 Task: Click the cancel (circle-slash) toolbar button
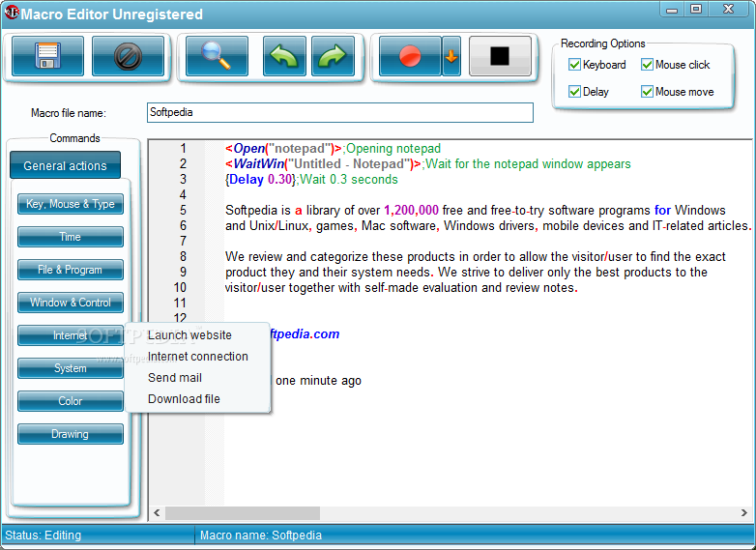pos(128,56)
